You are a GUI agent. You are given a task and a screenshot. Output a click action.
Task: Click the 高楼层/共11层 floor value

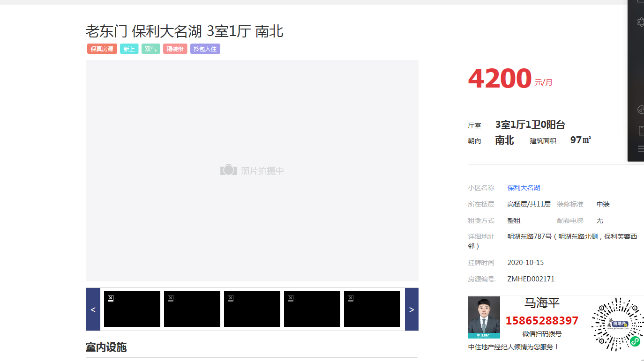point(529,204)
